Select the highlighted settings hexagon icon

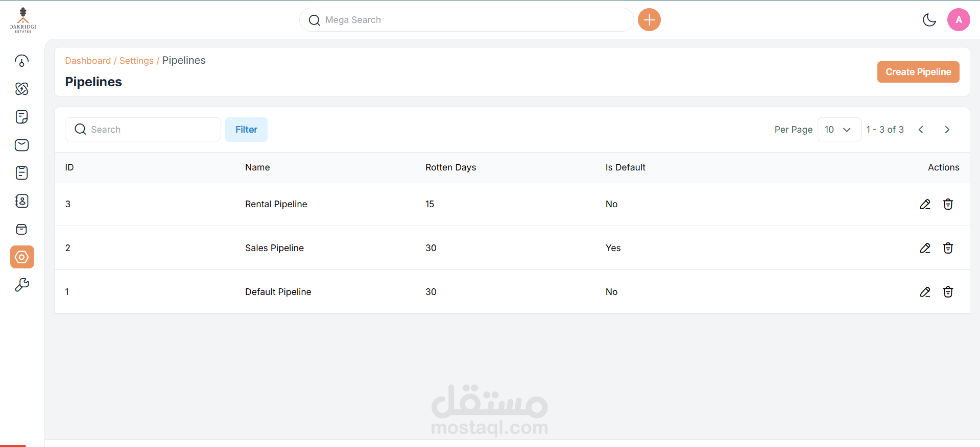22,257
